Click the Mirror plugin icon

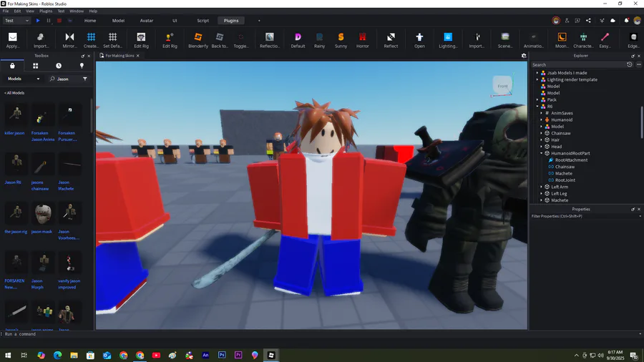pos(70,37)
